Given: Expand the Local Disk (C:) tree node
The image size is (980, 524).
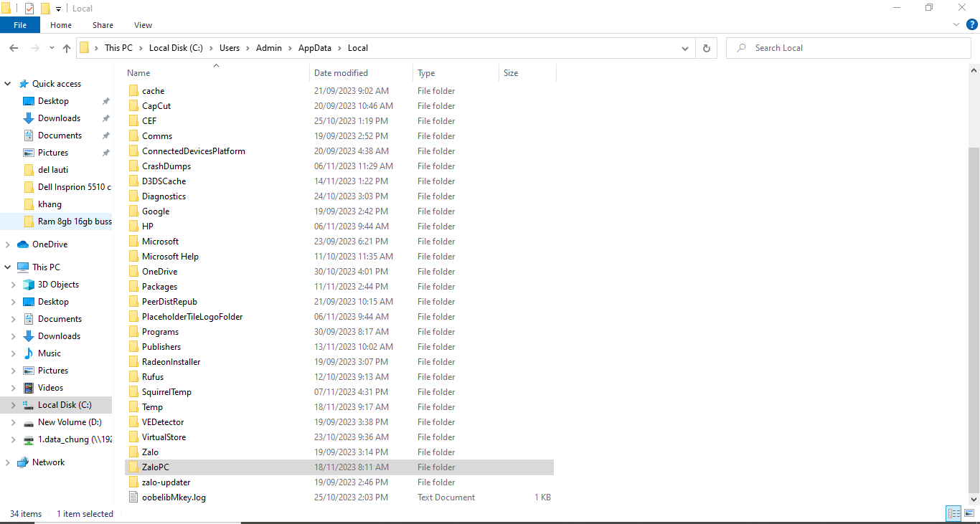Looking at the screenshot, I should click(x=14, y=405).
